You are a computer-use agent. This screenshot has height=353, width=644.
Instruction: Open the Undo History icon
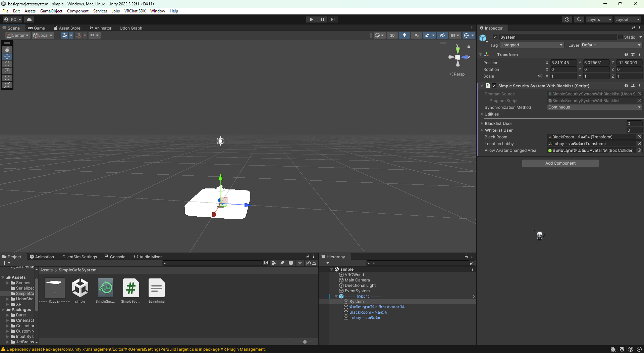[x=567, y=19]
